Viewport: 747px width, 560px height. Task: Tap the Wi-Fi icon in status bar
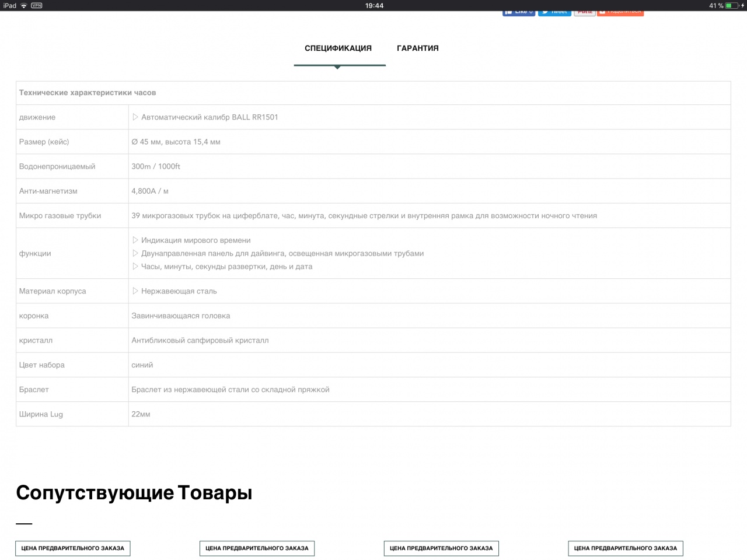[24, 5]
